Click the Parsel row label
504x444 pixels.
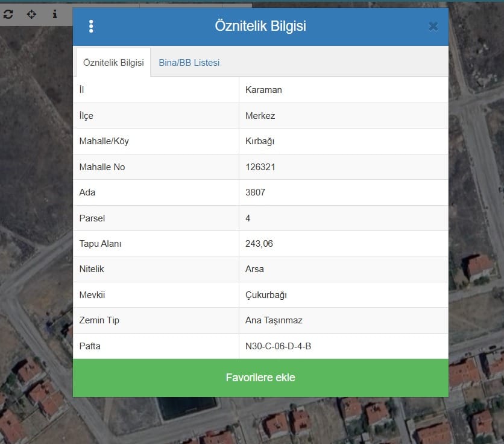coord(92,218)
